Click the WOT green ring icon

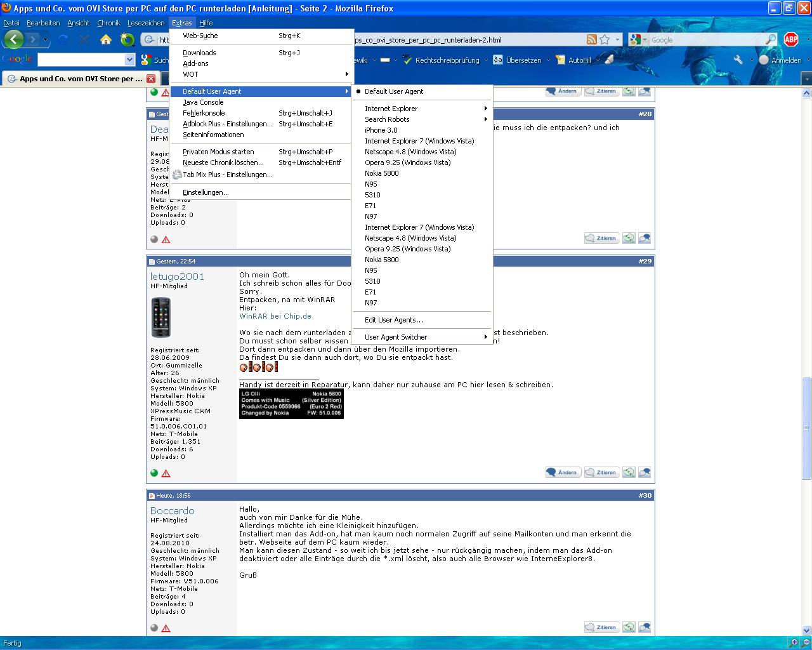tap(128, 39)
